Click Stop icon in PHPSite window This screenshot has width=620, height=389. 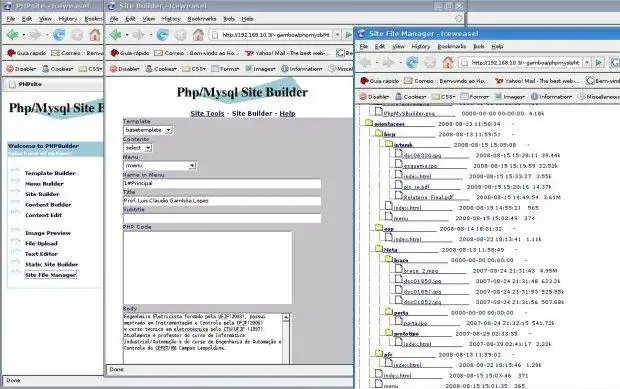[x=77, y=35]
